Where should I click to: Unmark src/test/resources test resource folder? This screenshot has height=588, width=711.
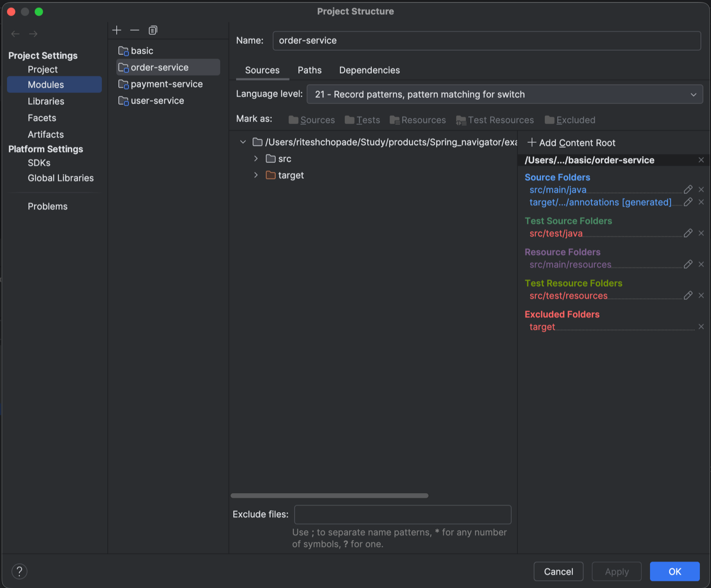701,296
